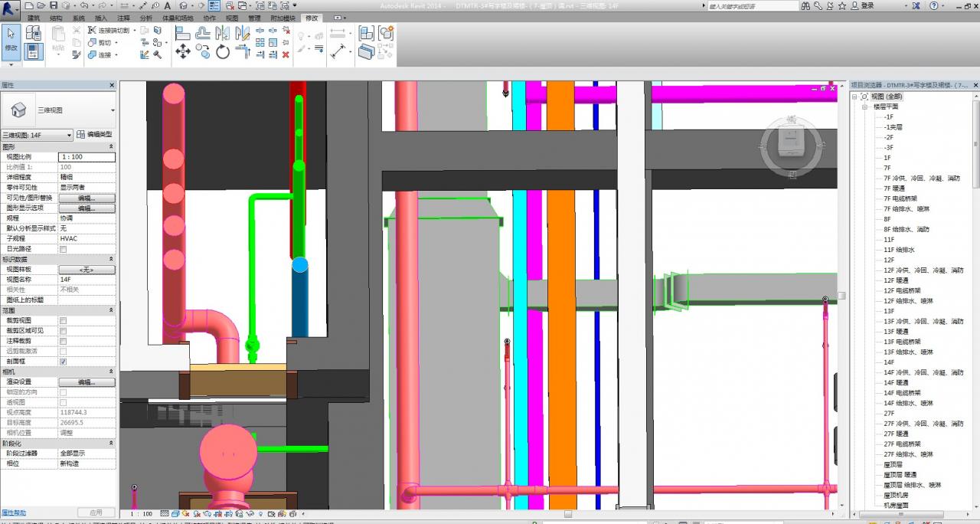Image resolution: width=980 pixels, height=524 pixels.
Task: Switch to the 视图 ribbon tab
Action: point(232,18)
